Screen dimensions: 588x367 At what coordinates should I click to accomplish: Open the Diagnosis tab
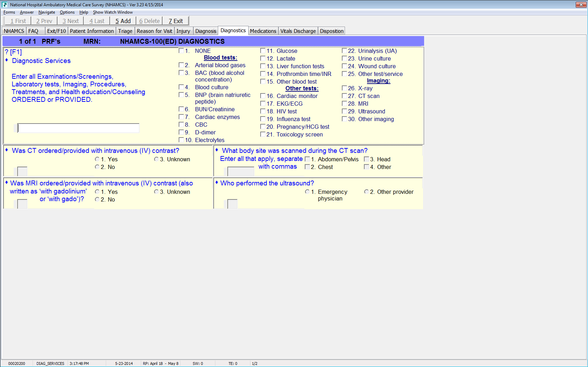tap(206, 31)
